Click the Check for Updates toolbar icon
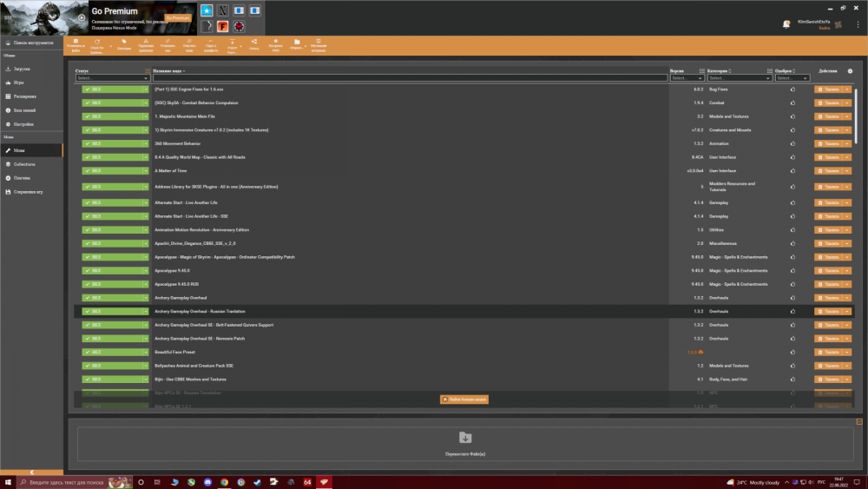The width and height of the screenshot is (868, 489). click(97, 45)
